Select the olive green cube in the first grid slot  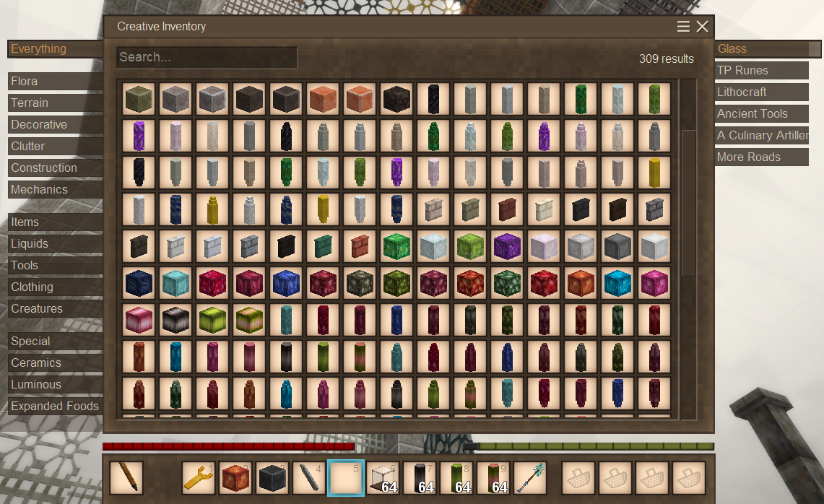(x=139, y=99)
